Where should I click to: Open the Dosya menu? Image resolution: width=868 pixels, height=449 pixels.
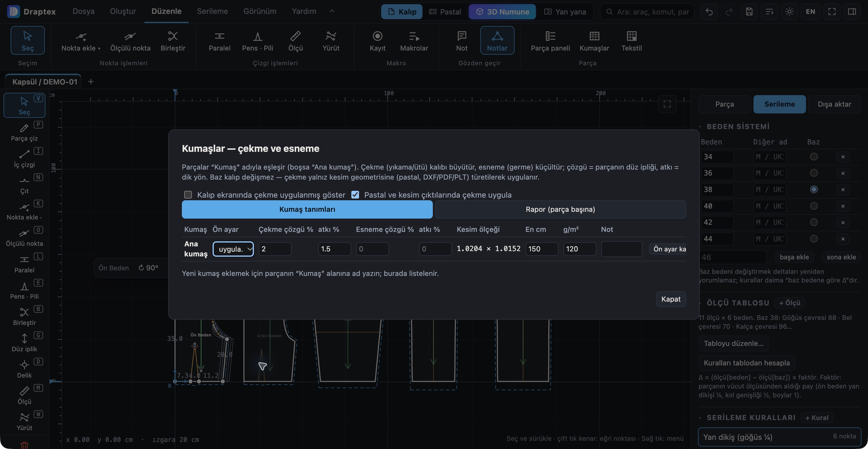click(x=84, y=12)
